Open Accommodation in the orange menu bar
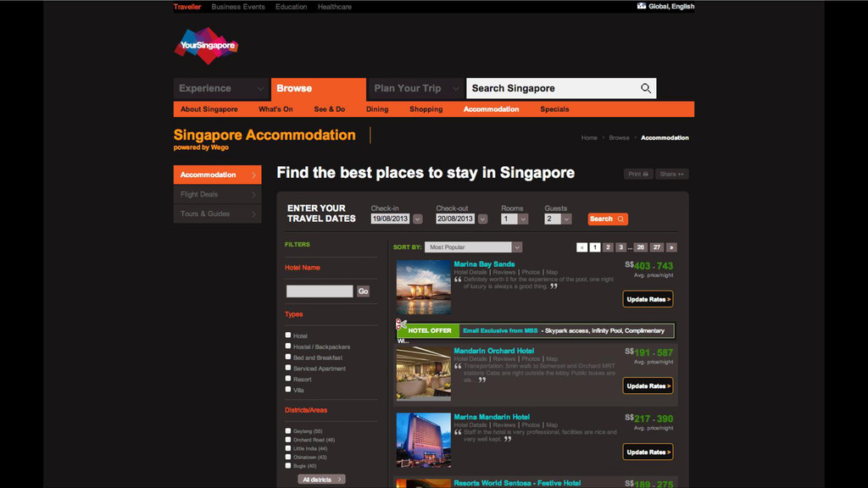Image resolution: width=868 pixels, height=488 pixels. point(491,109)
